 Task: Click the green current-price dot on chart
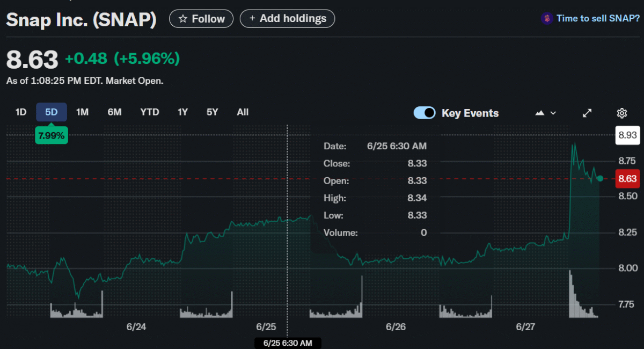[x=600, y=178]
